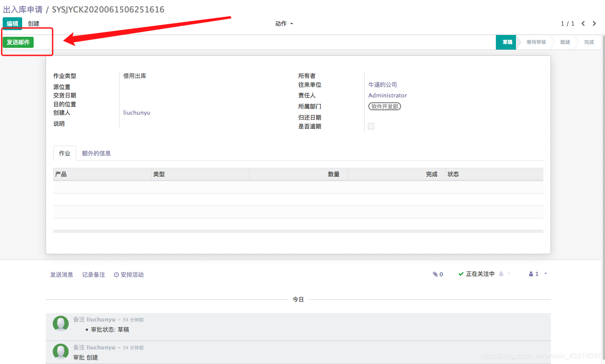
Task: Click 备注 liuchunyu author on 审批状态 message
Action: 94,319
